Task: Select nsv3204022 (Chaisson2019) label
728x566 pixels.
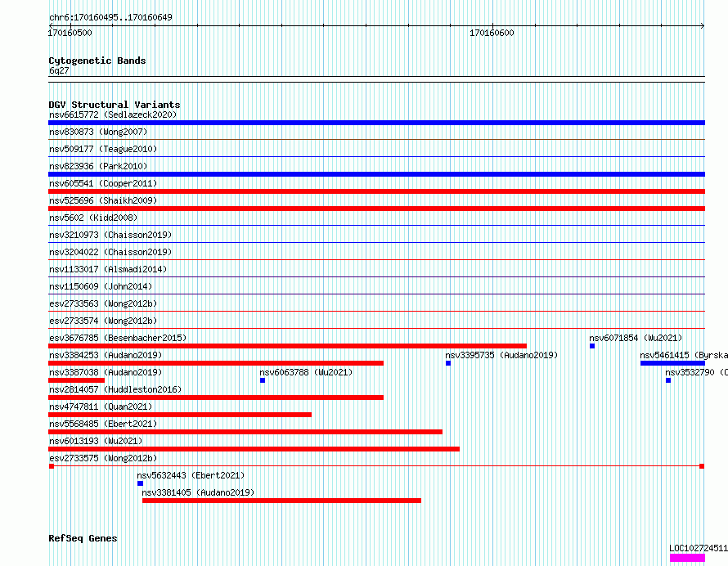Action: 110,252
